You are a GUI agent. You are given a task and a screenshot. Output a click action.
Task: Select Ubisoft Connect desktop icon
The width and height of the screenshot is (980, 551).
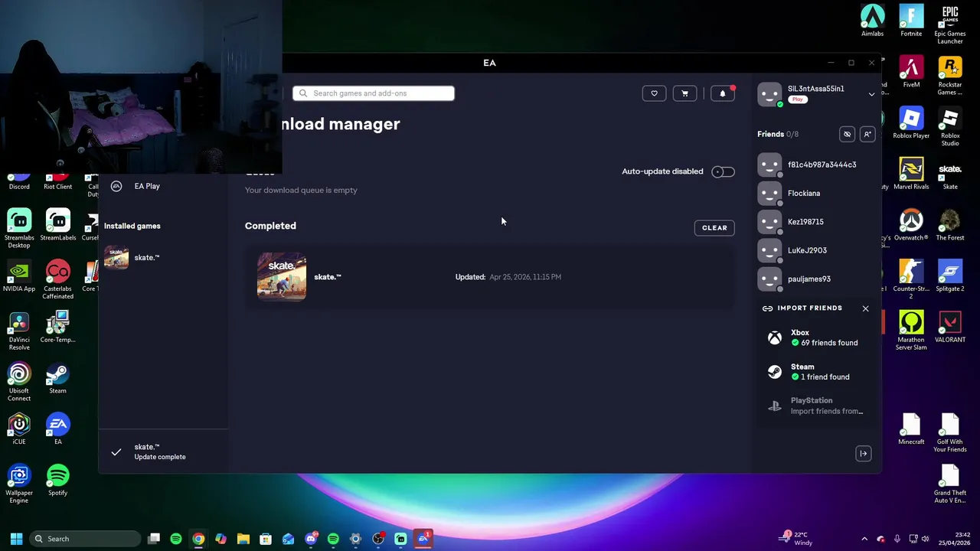19,382
